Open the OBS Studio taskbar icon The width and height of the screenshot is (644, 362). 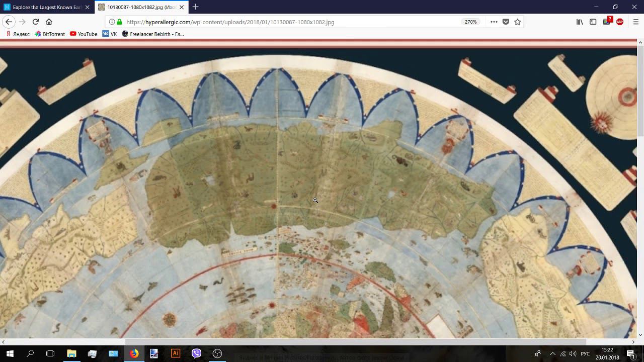pos(217,353)
